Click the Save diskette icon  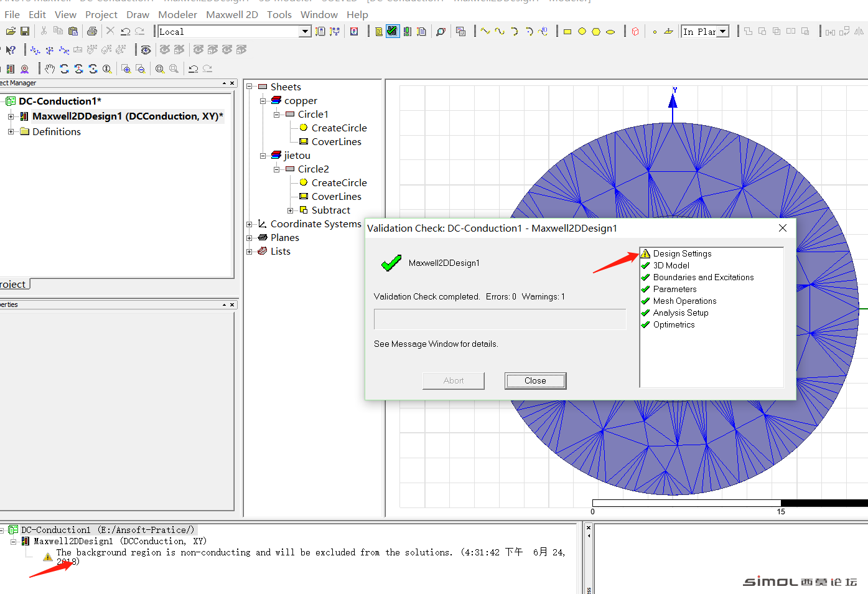[x=25, y=31]
